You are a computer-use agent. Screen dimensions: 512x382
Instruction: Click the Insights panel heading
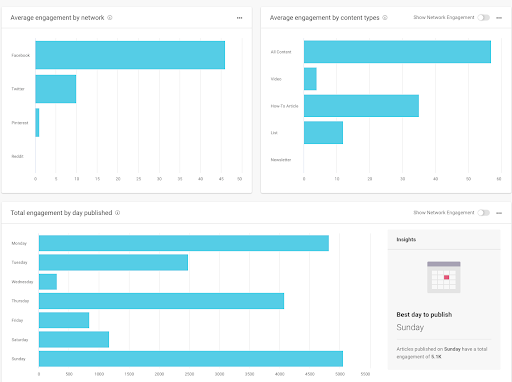(406, 239)
